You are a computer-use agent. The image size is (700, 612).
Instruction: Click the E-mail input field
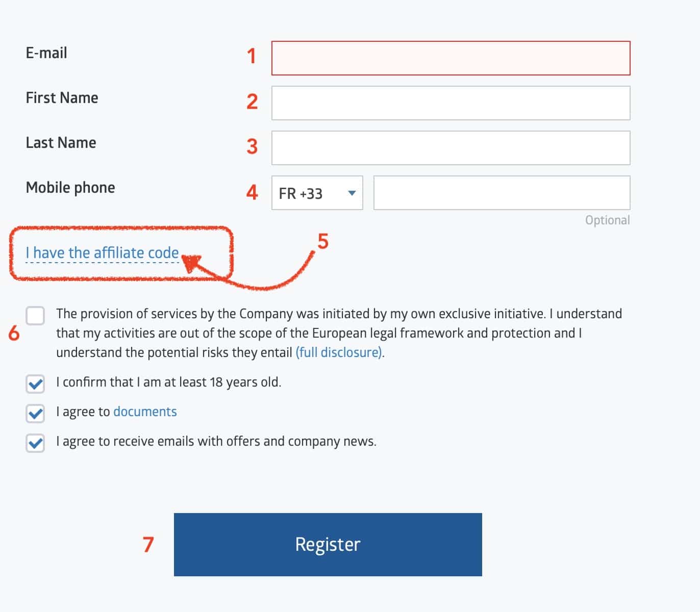point(451,58)
